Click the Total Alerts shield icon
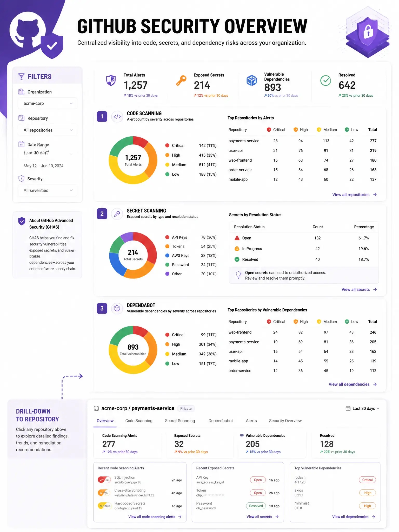 tap(111, 80)
